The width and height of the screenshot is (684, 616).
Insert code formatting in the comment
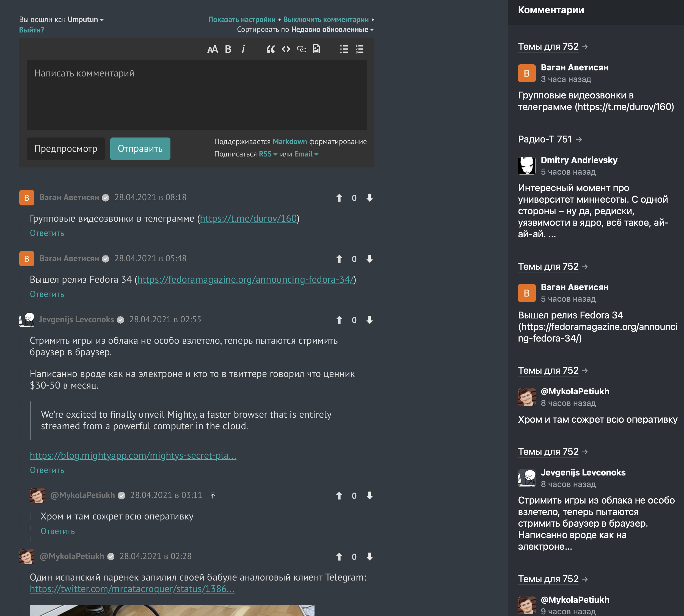click(x=286, y=50)
